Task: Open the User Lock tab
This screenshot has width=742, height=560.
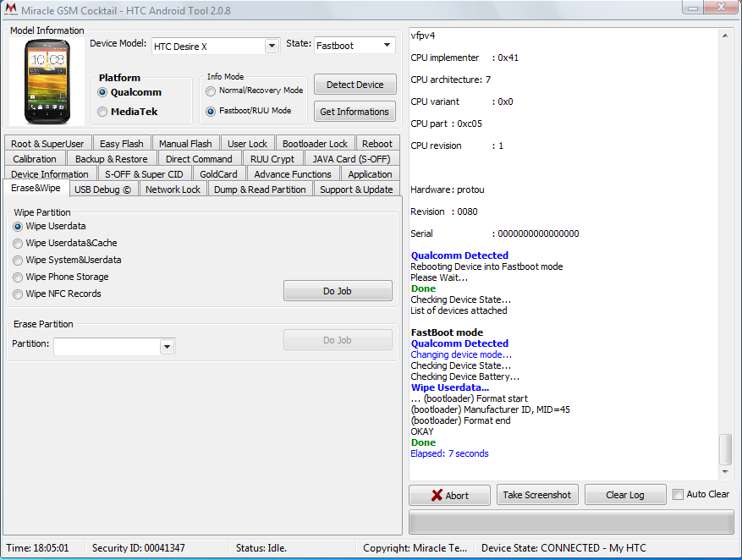Action: [248, 143]
